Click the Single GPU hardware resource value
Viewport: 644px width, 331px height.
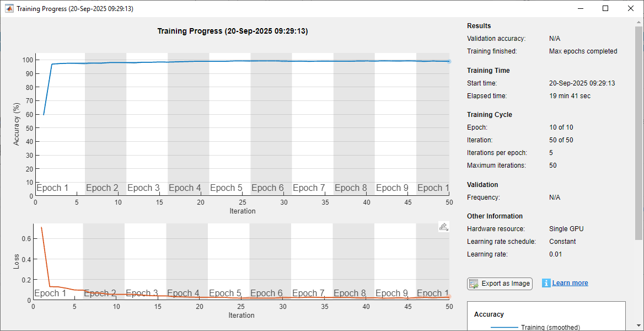point(566,229)
